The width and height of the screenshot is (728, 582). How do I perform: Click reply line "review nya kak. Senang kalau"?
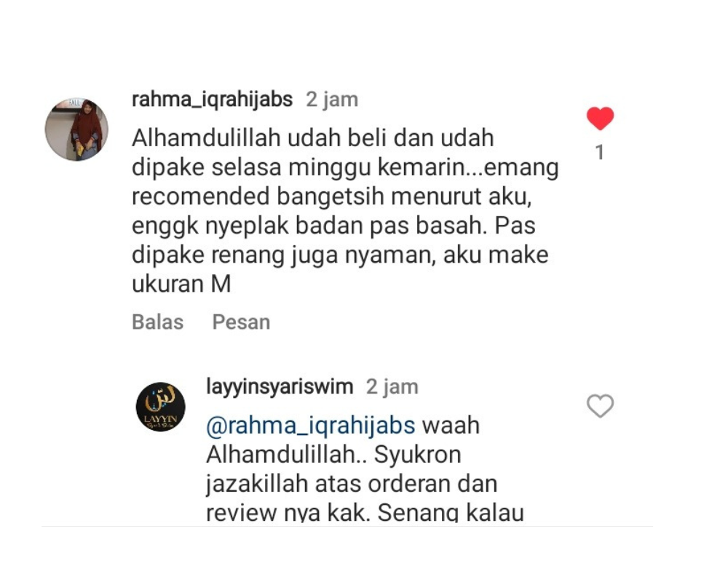tap(365, 511)
